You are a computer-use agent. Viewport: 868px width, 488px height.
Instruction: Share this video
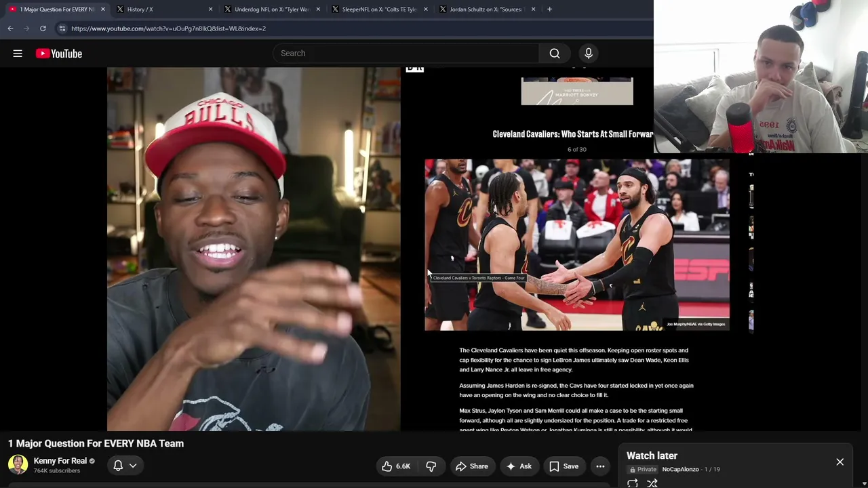pyautogui.click(x=472, y=466)
